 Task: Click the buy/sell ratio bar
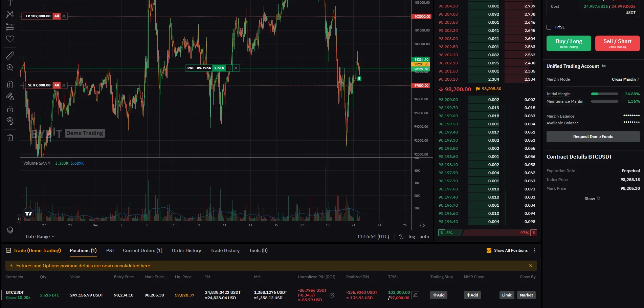tap(488, 233)
